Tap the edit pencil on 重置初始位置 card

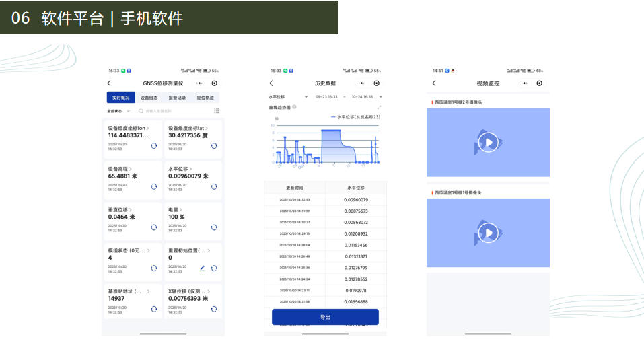pos(203,268)
